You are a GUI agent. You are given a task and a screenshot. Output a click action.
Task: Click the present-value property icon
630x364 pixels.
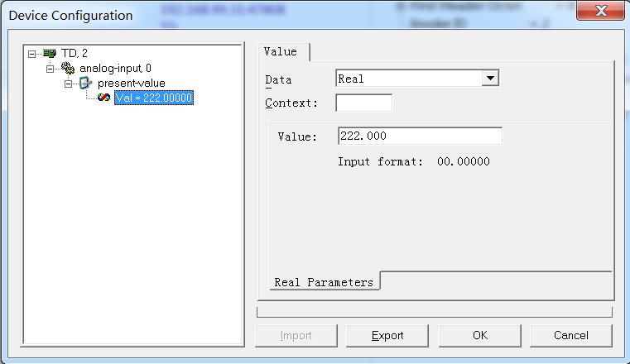click(x=85, y=83)
